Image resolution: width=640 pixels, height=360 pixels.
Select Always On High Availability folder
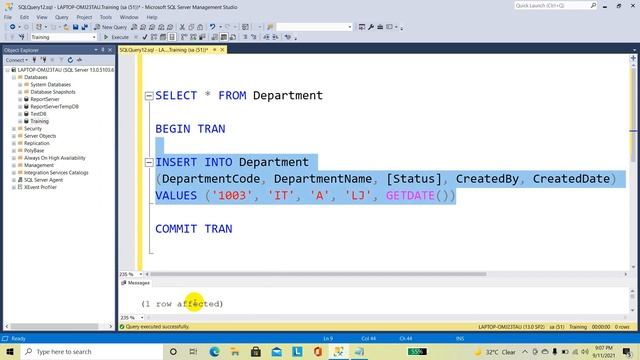coord(55,158)
